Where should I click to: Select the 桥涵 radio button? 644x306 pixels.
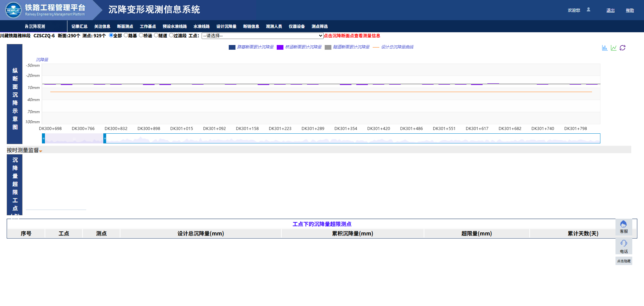pos(141,35)
